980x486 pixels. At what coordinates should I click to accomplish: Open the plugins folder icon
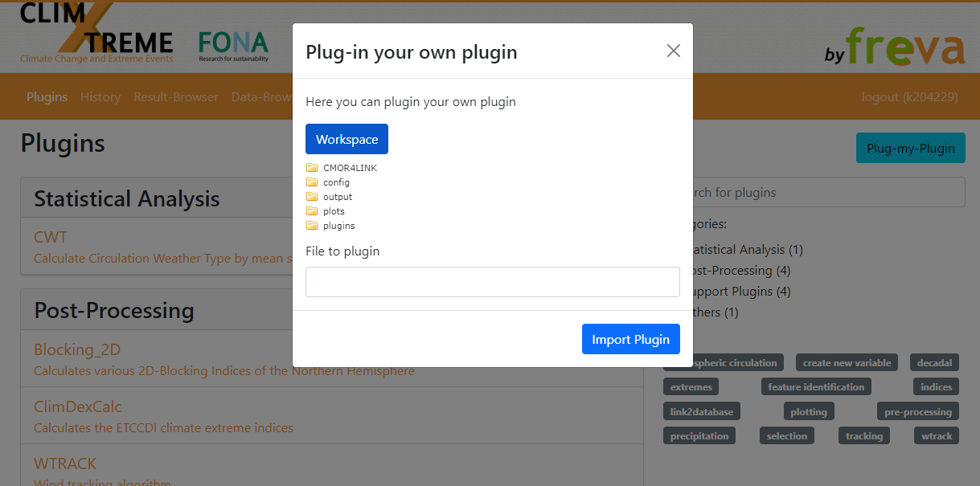pyautogui.click(x=312, y=226)
